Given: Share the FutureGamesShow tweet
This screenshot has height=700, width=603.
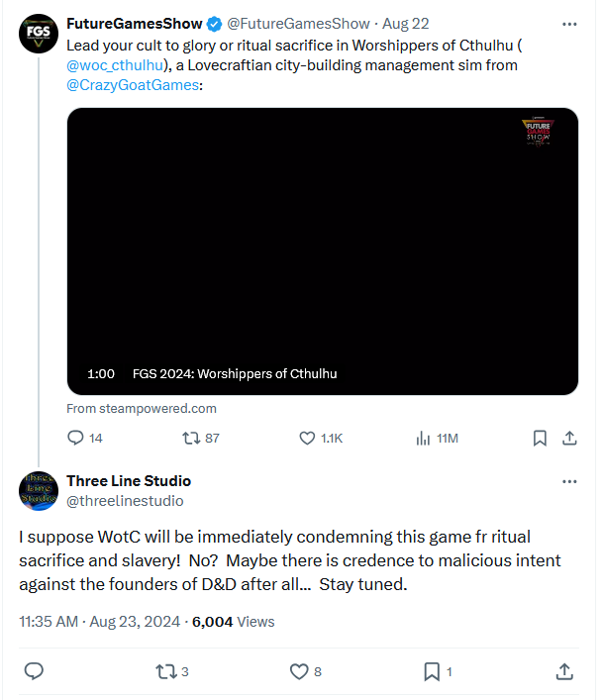Looking at the screenshot, I should 569,438.
